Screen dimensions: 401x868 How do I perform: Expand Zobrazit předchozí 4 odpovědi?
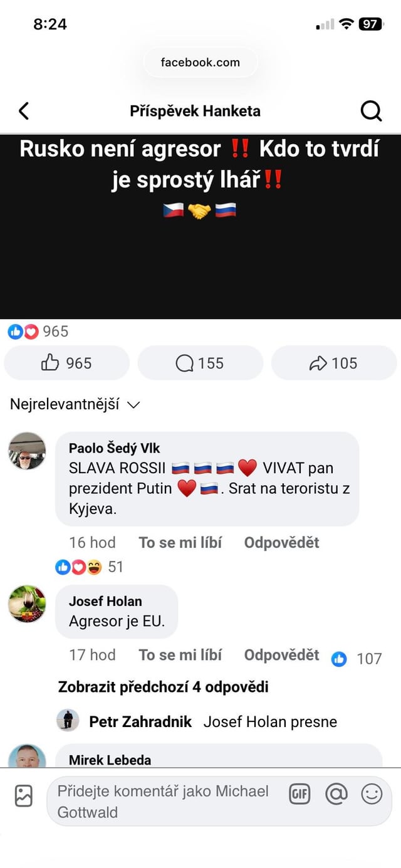163,687
